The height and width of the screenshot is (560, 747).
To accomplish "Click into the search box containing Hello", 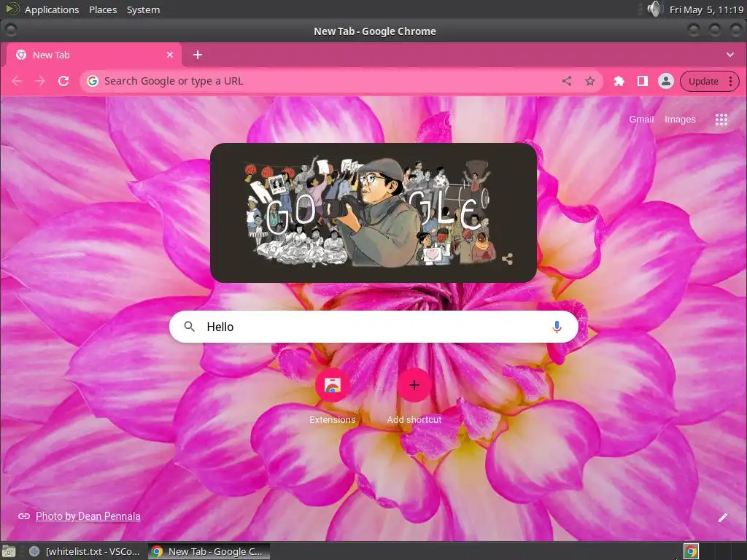I will point(373,327).
